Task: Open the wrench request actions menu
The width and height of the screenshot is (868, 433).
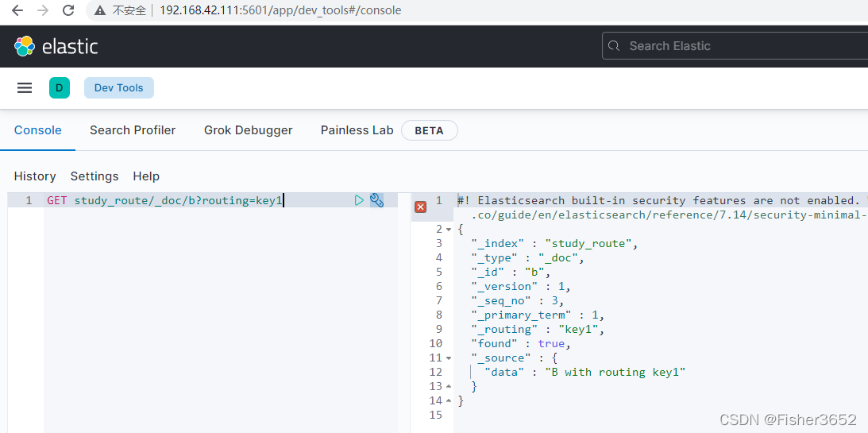Action: click(x=376, y=200)
